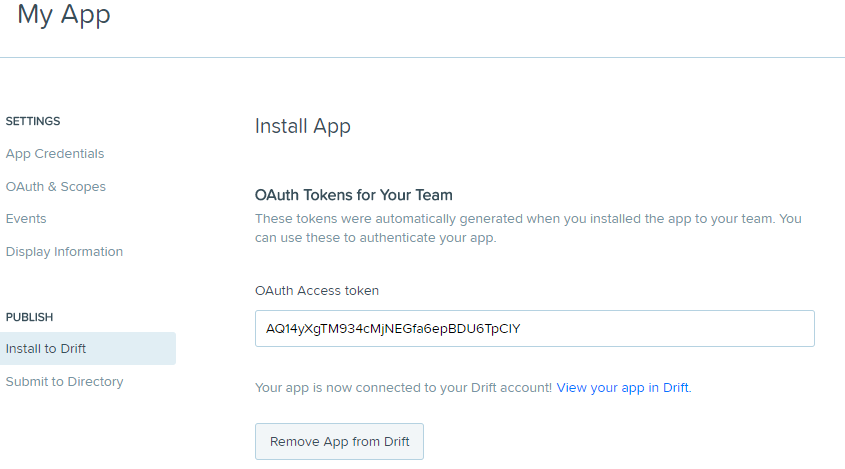Viewport: 845px width, 469px height.
Task: Click the SETTINGS sidebar section header
Action: [x=33, y=121]
